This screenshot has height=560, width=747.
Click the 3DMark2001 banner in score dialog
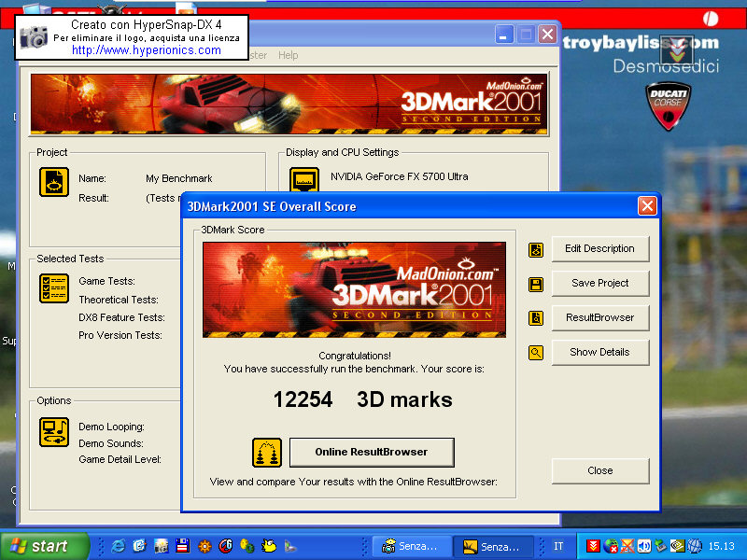click(x=355, y=289)
